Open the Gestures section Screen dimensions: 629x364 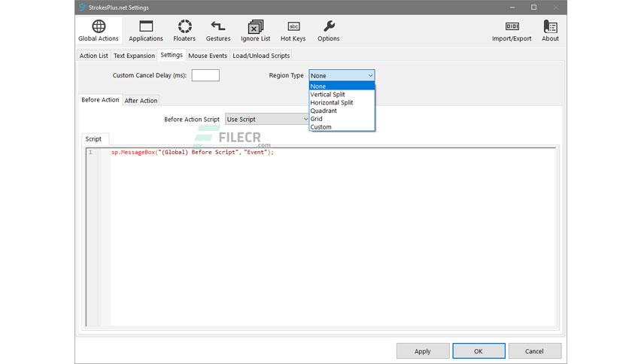click(218, 31)
